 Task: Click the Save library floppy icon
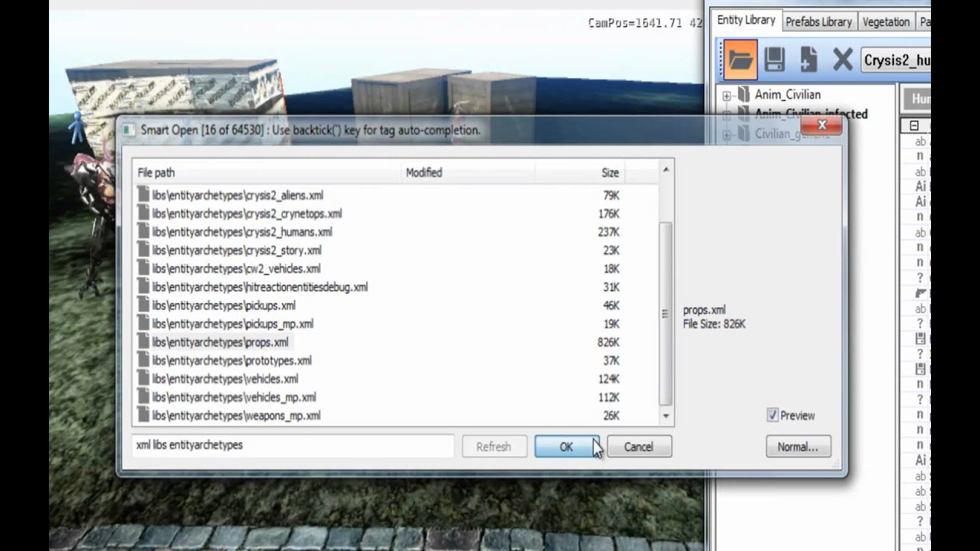[774, 60]
